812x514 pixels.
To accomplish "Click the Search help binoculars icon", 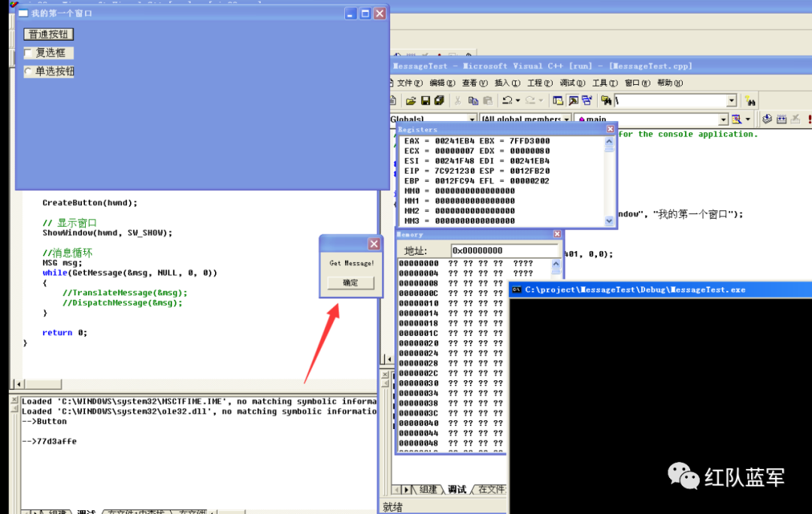I will click(x=750, y=101).
